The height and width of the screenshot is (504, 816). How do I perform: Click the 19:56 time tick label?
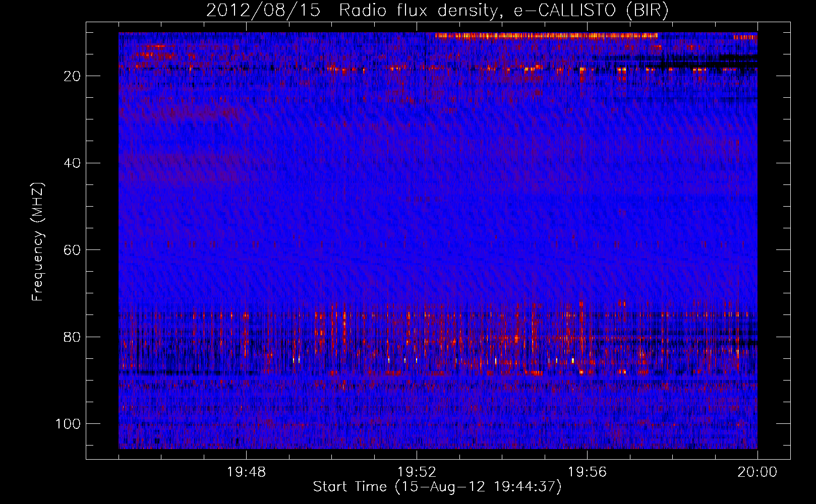[x=587, y=472]
